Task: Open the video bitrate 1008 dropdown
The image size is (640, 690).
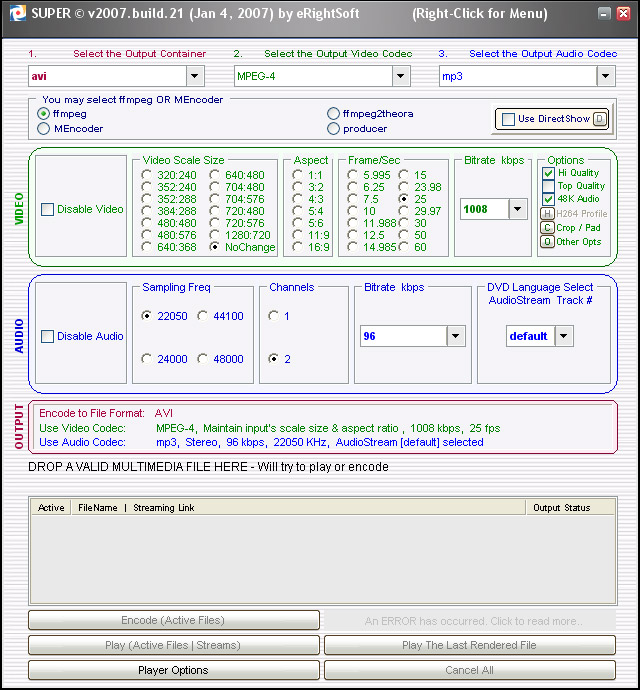Action: pos(517,209)
